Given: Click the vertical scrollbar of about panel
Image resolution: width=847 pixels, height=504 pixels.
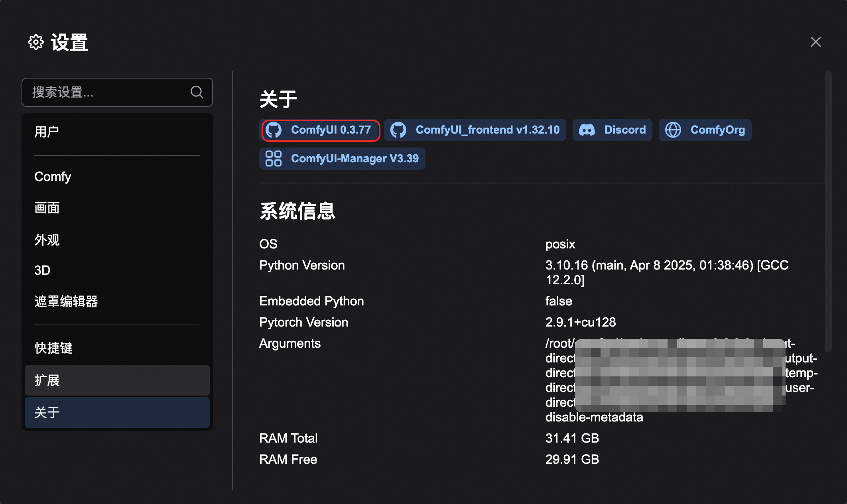Looking at the screenshot, I should tap(828, 211).
